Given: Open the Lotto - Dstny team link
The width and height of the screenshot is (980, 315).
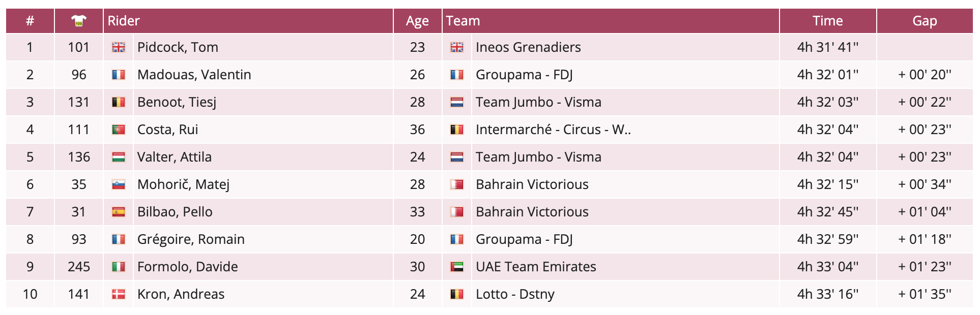Looking at the screenshot, I should [x=515, y=294].
